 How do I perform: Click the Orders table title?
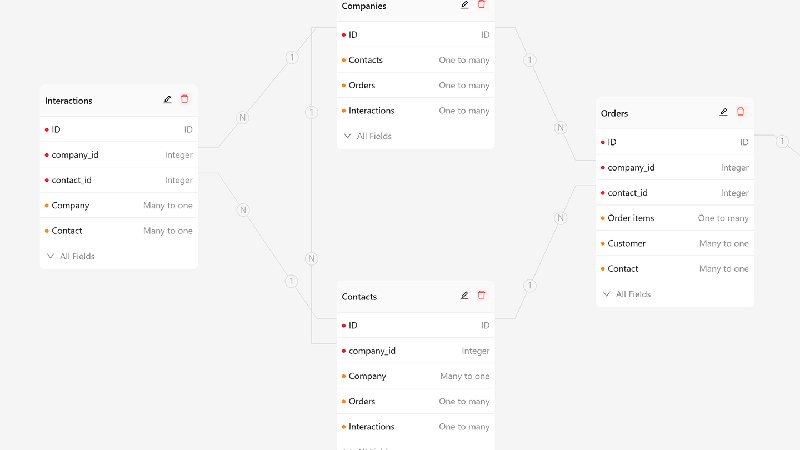click(614, 113)
